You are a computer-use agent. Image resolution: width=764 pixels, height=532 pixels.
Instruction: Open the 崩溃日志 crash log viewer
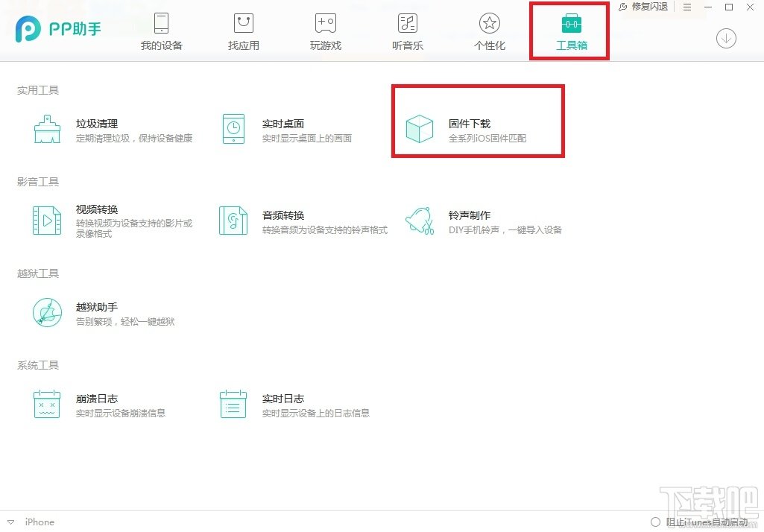46,404
